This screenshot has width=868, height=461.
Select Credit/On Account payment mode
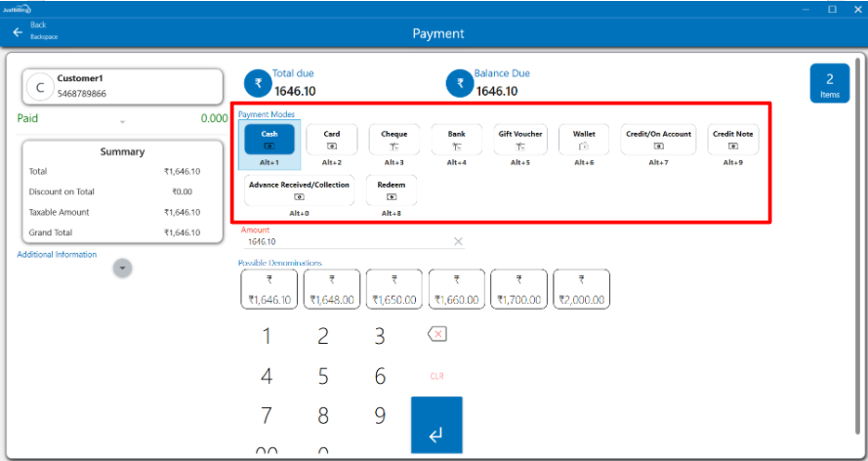coord(658,140)
